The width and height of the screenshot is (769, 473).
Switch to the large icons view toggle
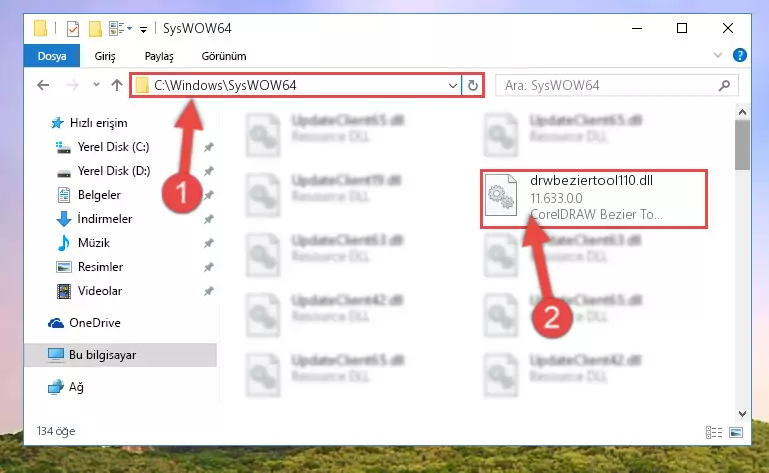[736, 432]
